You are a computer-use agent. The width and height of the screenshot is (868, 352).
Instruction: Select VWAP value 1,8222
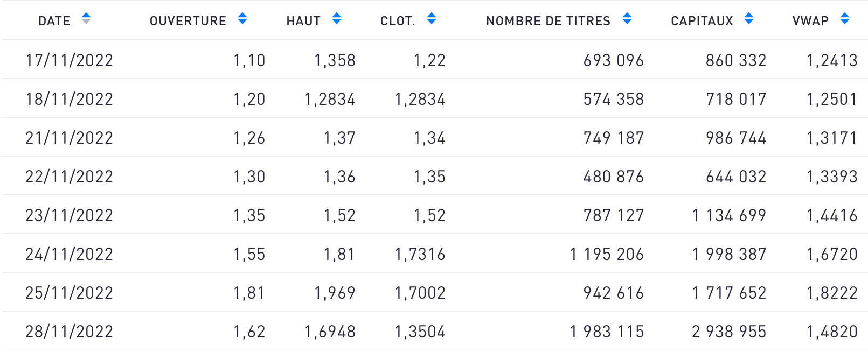point(832,293)
